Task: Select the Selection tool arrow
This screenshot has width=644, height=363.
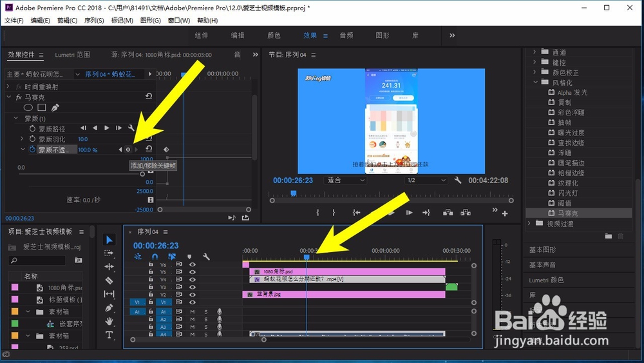Action: [109, 240]
